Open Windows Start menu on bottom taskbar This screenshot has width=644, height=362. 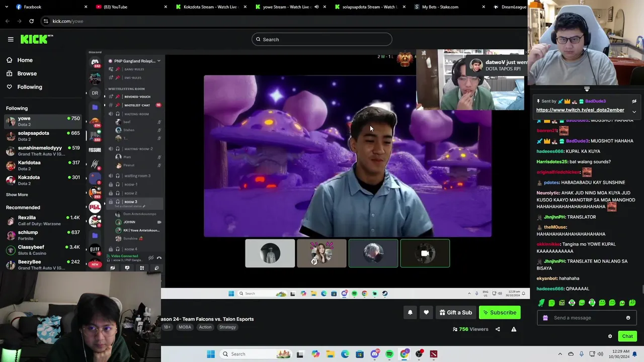point(211,354)
